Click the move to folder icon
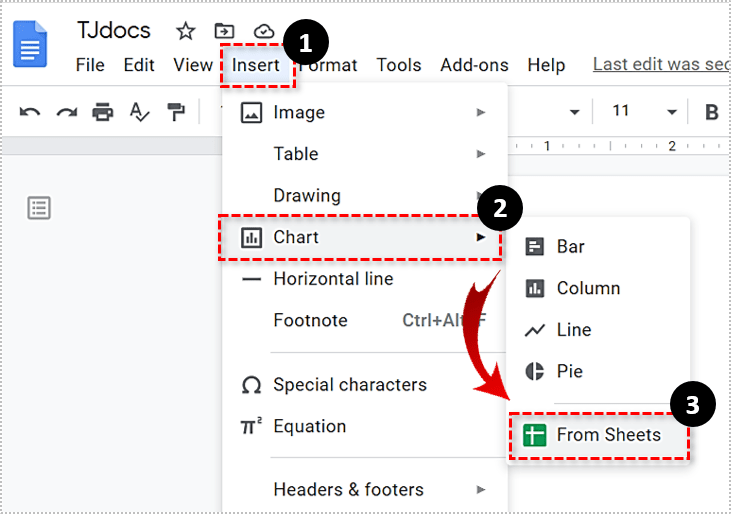The width and height of the screenshot is (731, 514). pyautogui.click(x=225, y=31)
